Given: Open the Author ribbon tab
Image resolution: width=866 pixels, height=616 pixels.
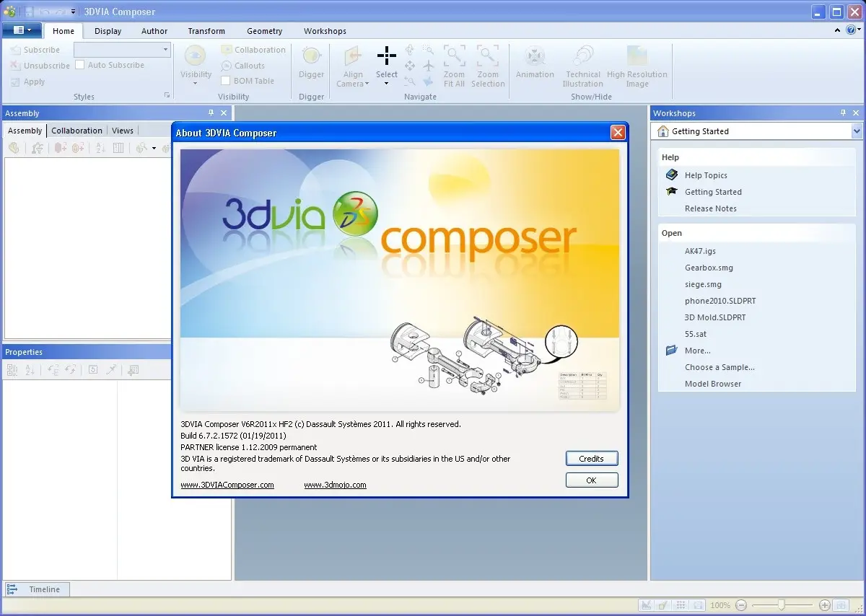Looking at the screenshot, I should (x=154, y=31).
